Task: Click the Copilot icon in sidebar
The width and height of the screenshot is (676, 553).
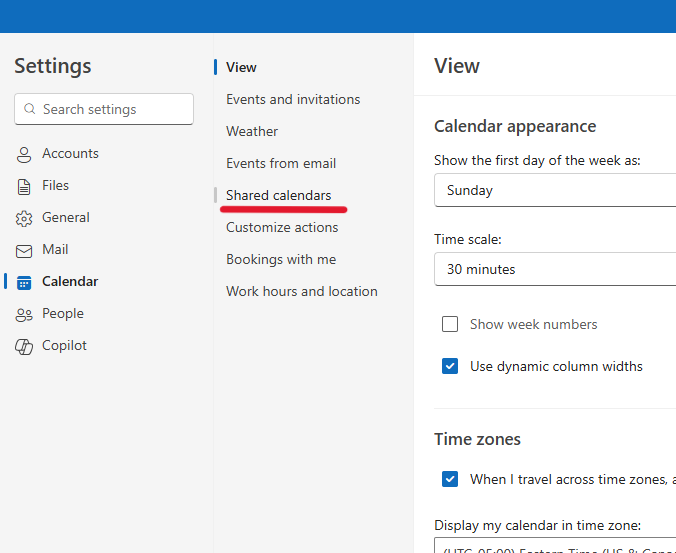Action: tap(24, 346)
